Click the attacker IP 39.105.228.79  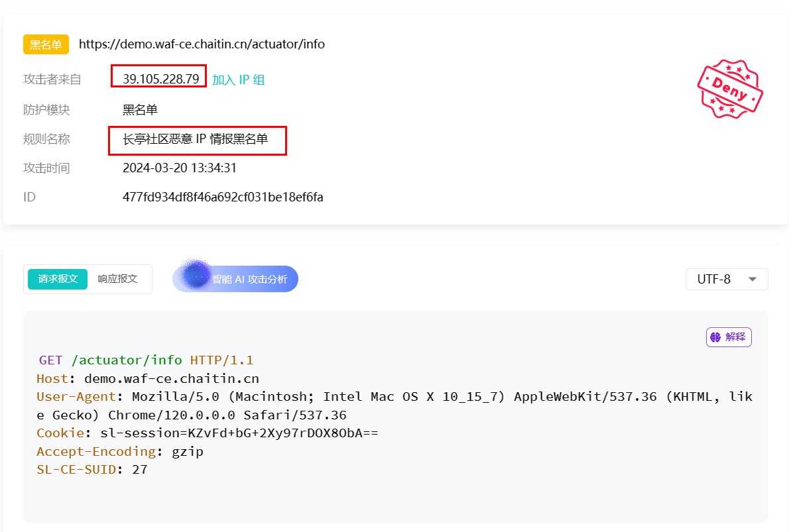pos(161,79)
